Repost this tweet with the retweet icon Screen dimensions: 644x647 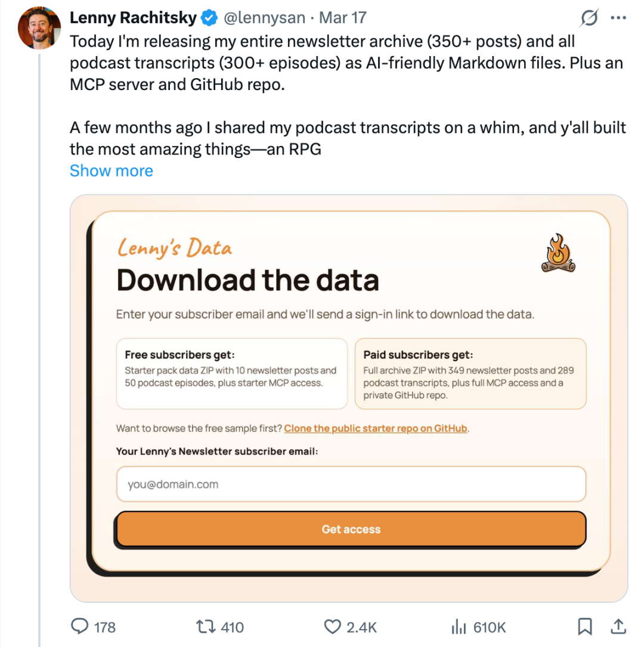tap(205, 627)
